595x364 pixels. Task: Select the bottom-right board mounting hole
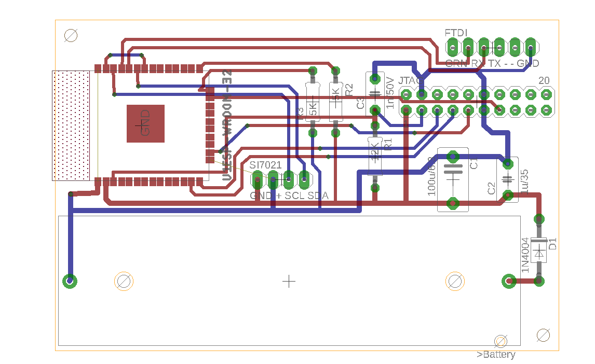[x=543, y=335]
